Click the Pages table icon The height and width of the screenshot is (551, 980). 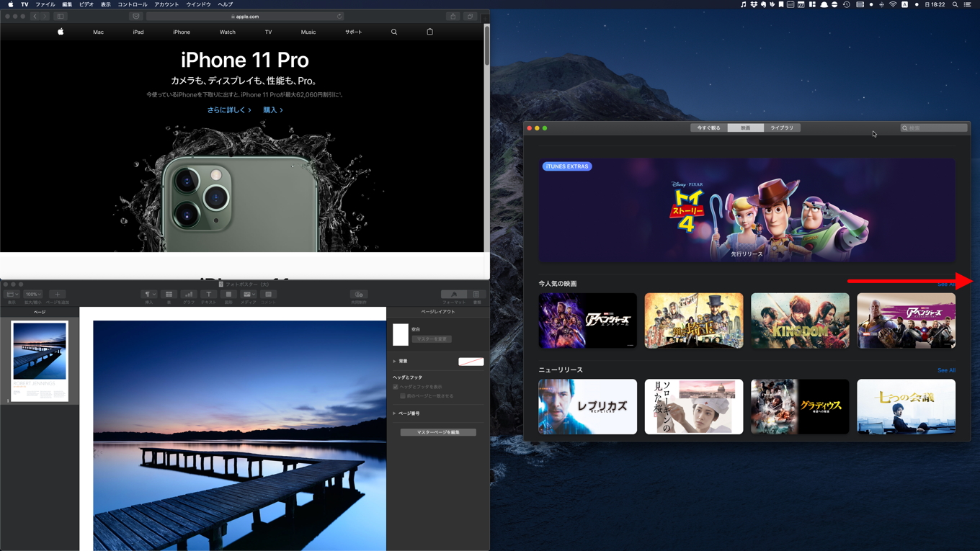(169, 294)
